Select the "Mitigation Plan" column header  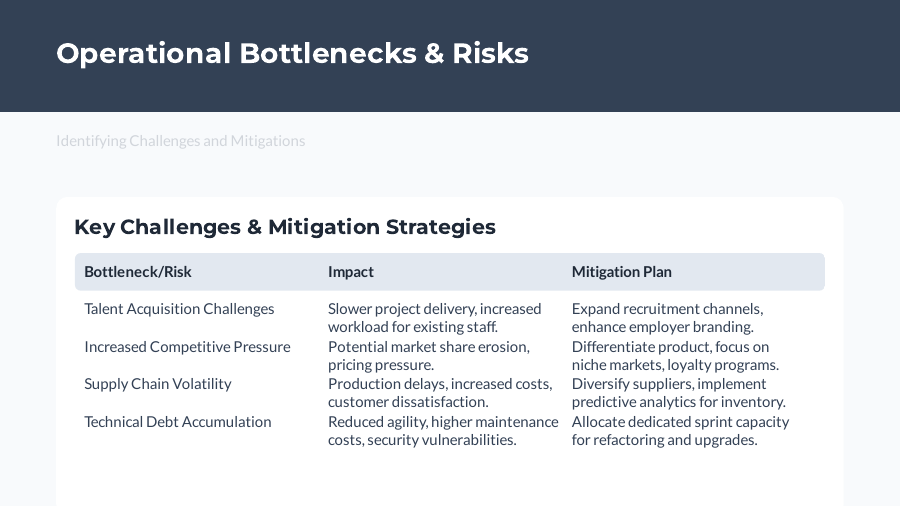622,272
